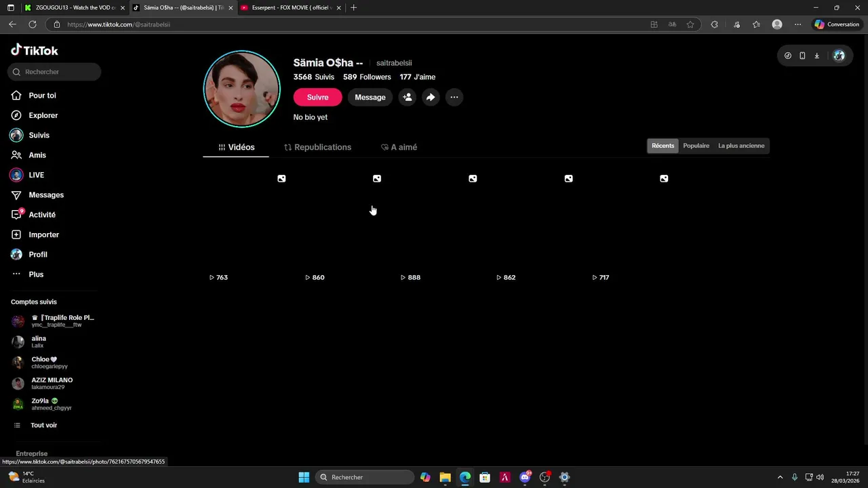This screenshot has width=868, height=488.
Task: Reload the page with refresh icon
Action: click(x=32, y=24)
